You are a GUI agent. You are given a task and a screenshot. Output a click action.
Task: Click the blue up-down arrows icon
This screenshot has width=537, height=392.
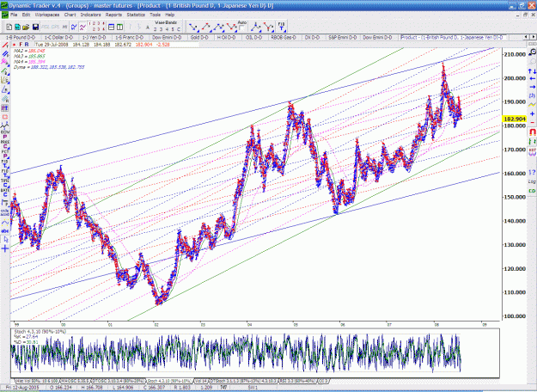[532, 71]
